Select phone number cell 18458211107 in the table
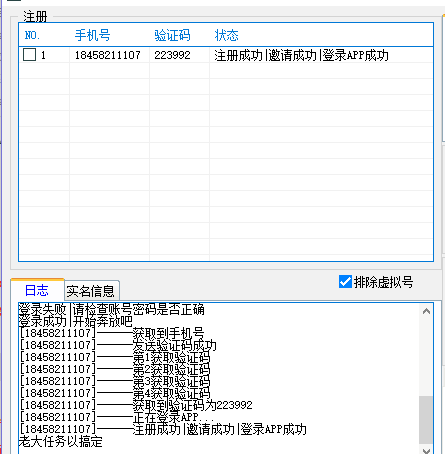Screen dimensions: 445x454 (107, 55)
